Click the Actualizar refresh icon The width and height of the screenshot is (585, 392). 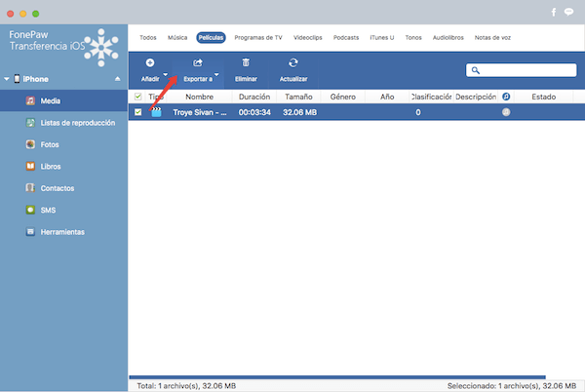[293, 62]
